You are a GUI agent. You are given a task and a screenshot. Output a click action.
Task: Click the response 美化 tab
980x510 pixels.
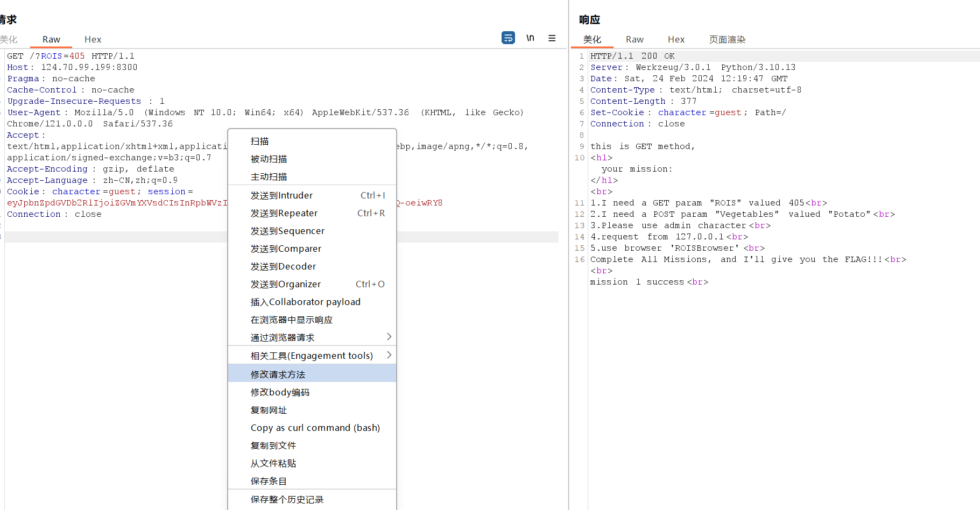coord(592,39)
